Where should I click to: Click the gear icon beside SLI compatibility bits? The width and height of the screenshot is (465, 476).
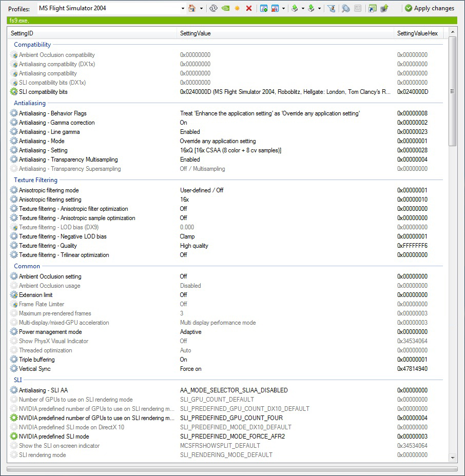(x=14, y=92)
